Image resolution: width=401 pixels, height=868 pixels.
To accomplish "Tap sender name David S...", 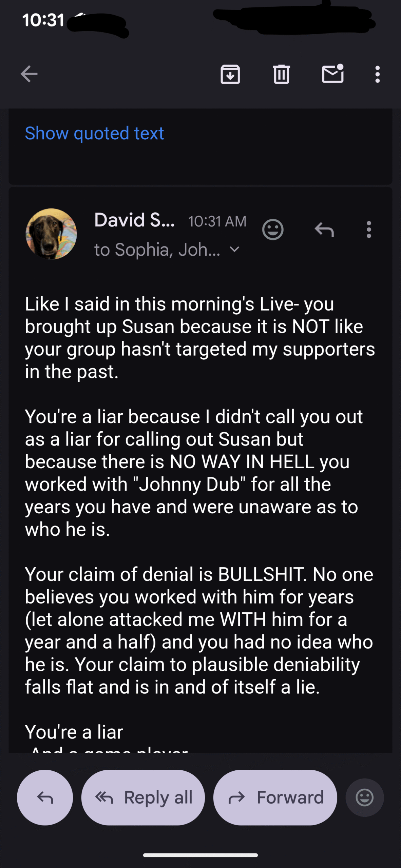I will (134, 220).
